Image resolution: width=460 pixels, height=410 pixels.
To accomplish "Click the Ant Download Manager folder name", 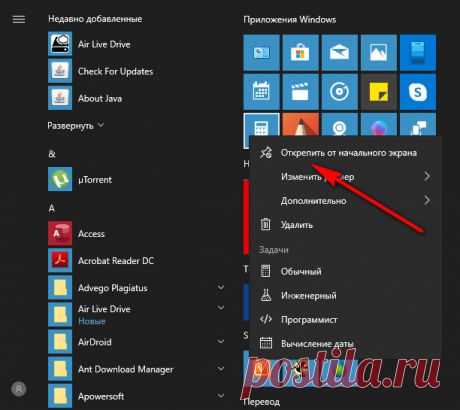I will (125, 369).
